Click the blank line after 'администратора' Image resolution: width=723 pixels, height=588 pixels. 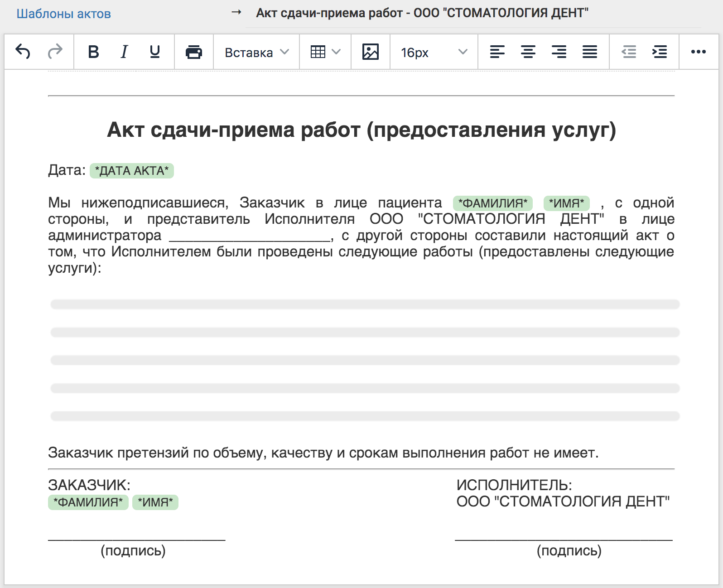(x=250, y=236)
